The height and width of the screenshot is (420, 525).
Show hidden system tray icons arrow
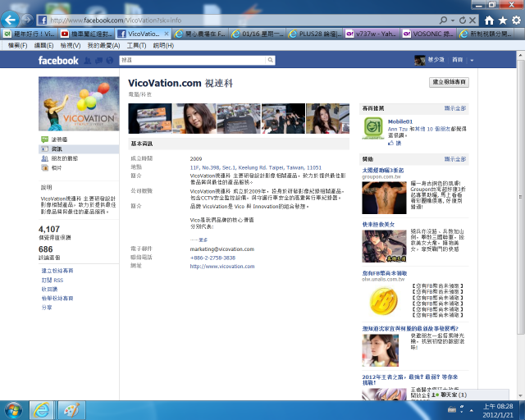click(472, 410)
